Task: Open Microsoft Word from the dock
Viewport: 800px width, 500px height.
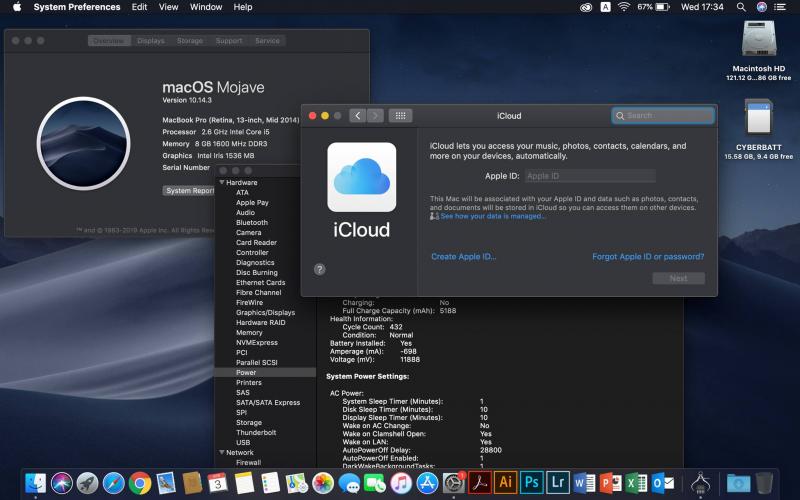Action: tap(584, 483)
